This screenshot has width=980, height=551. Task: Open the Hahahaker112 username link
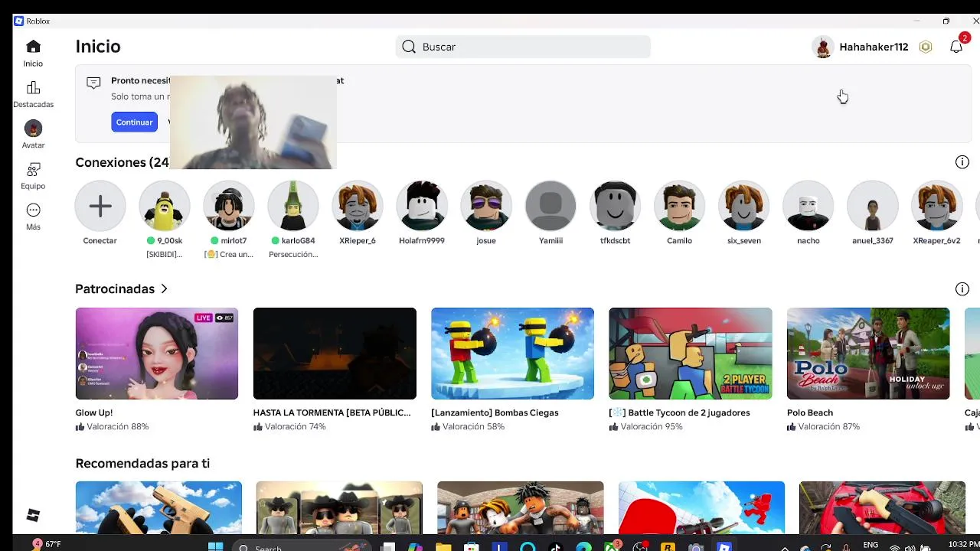coord(874,47)
